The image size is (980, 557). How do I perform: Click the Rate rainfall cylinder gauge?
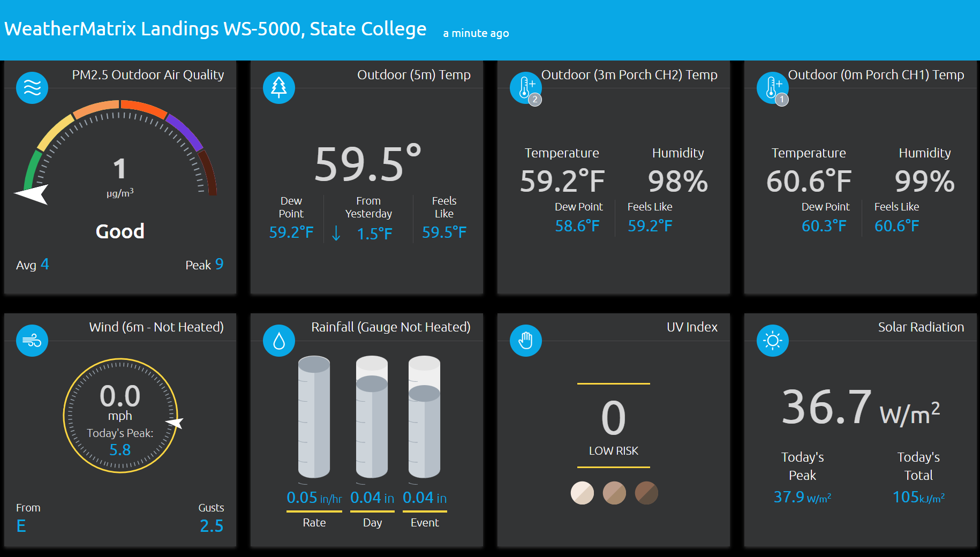[314, 417]
